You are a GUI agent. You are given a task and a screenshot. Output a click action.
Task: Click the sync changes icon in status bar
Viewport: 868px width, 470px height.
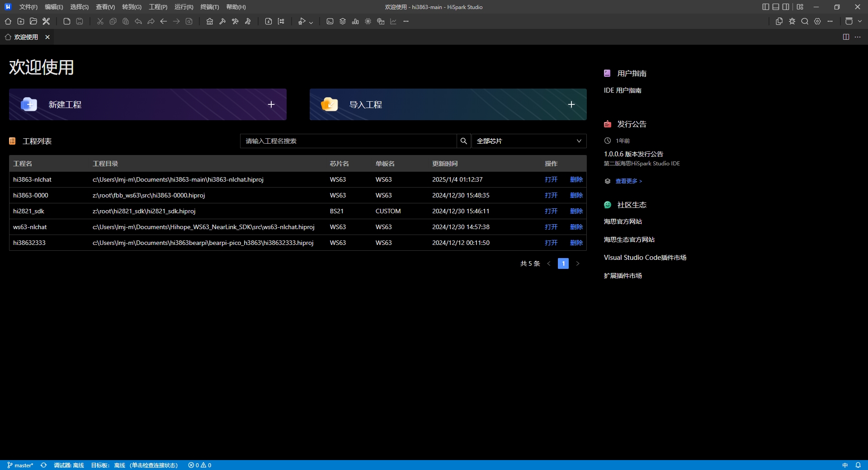coord(43,465)
